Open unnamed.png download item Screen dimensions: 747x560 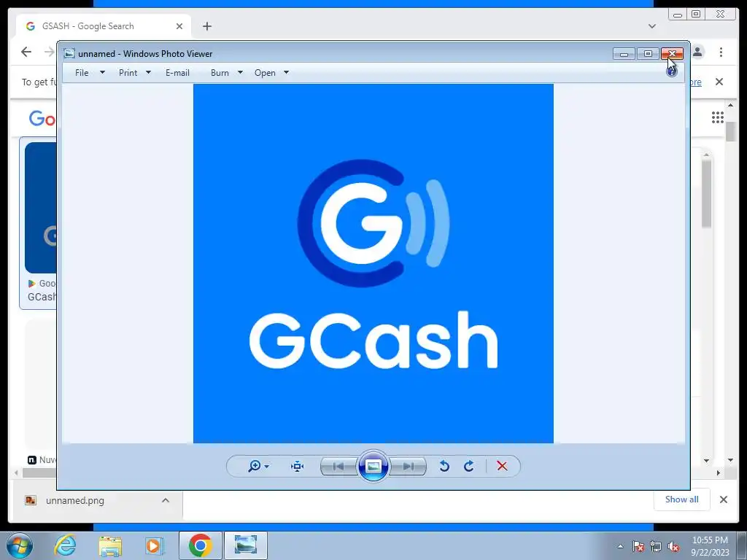(75, 500)
